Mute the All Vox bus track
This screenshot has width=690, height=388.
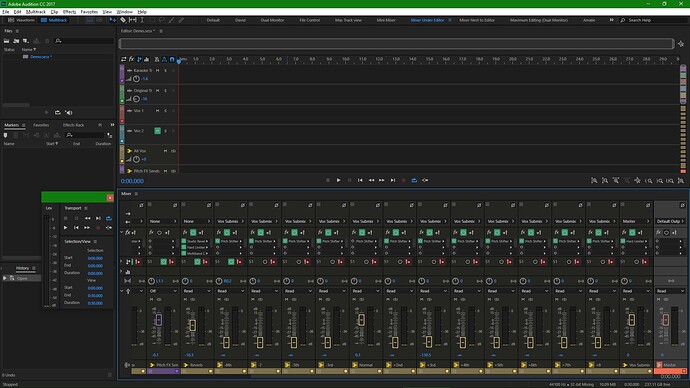coord(165,151)
